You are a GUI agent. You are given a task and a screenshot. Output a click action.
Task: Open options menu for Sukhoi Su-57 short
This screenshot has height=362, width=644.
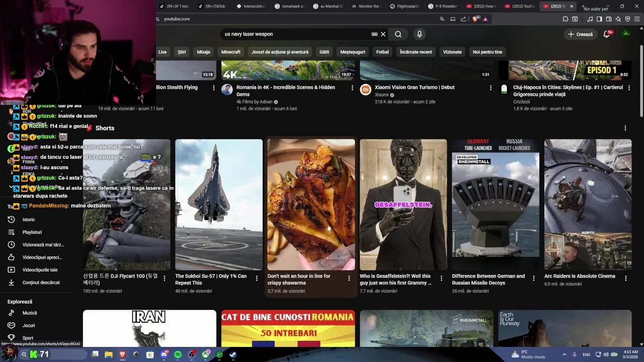[x=257, y=278]
